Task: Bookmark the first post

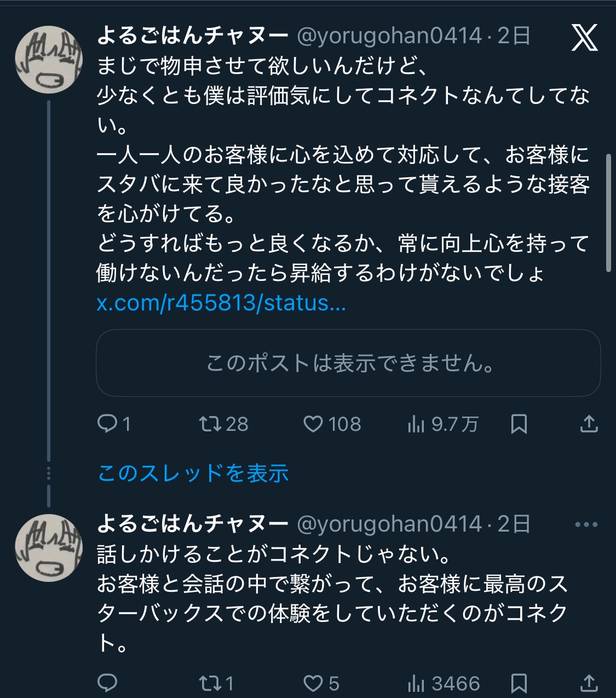Action: (519, 424)
